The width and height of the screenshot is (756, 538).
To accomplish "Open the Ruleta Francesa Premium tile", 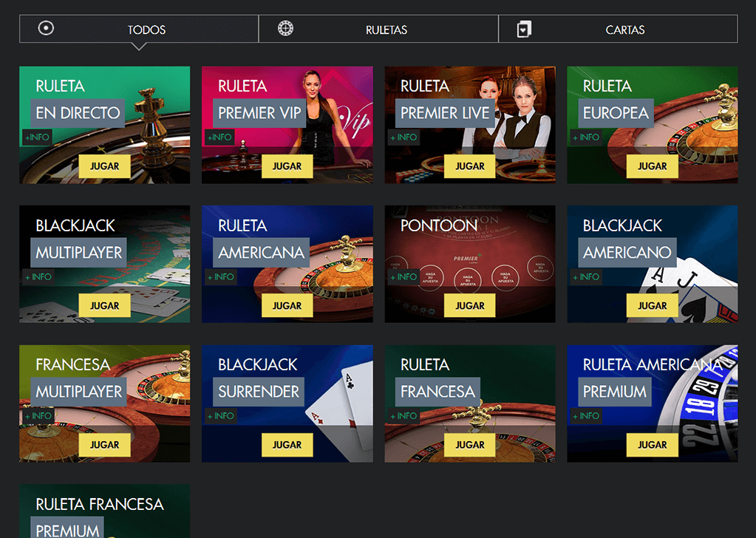I will click(105, 511).
